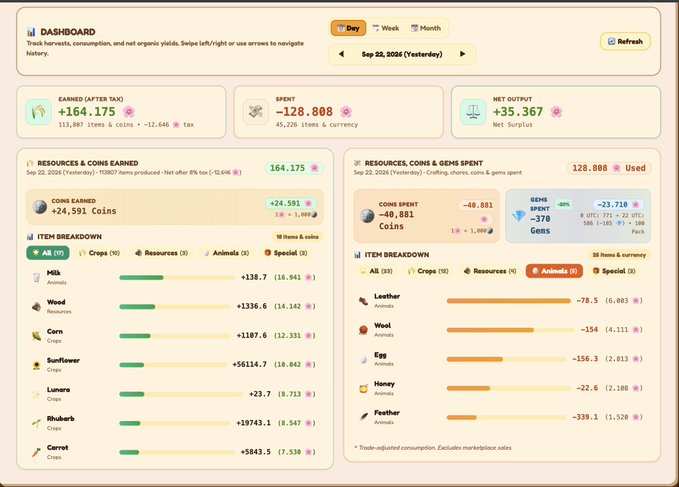Screen dimensions: 679x487
Task: Filter earned items by Crops (10)
Action: pyautogui.click(x=99, y=253)
